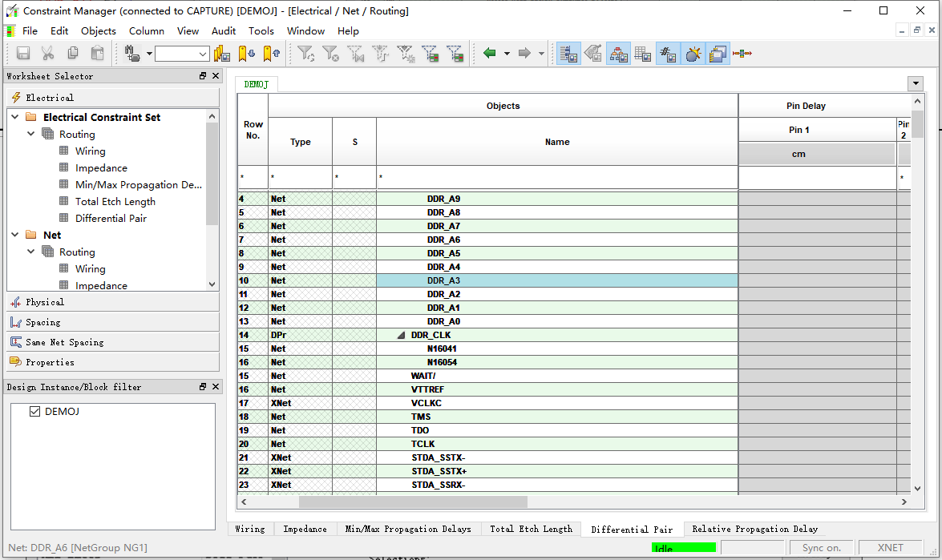Open the Tools menu

[x=261, y=31]
